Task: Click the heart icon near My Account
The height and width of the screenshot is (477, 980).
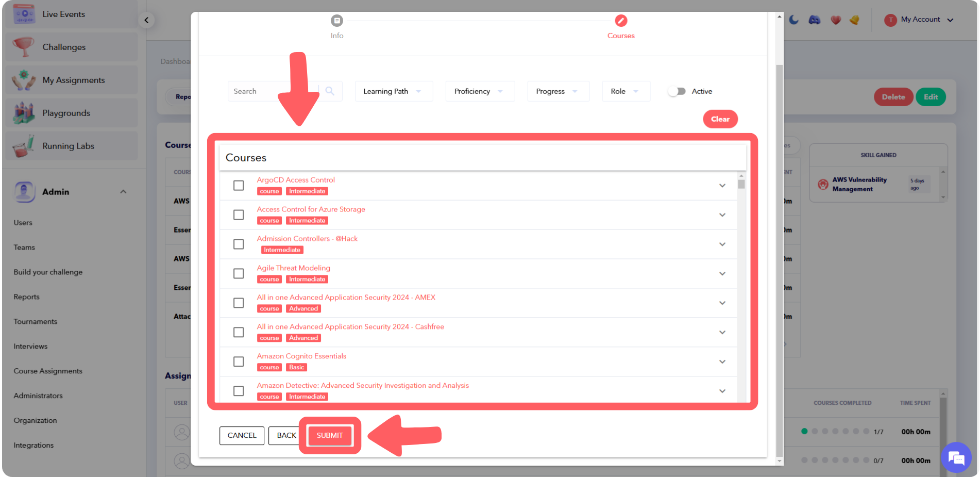Action: (x=835, y=20)
